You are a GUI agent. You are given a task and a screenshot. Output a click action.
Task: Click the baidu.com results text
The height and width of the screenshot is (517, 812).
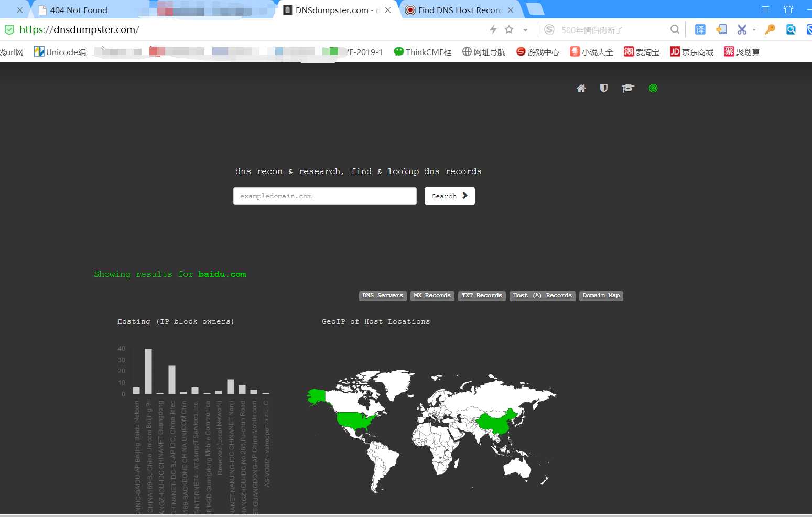pyautogui.click(x=222, y=274)
